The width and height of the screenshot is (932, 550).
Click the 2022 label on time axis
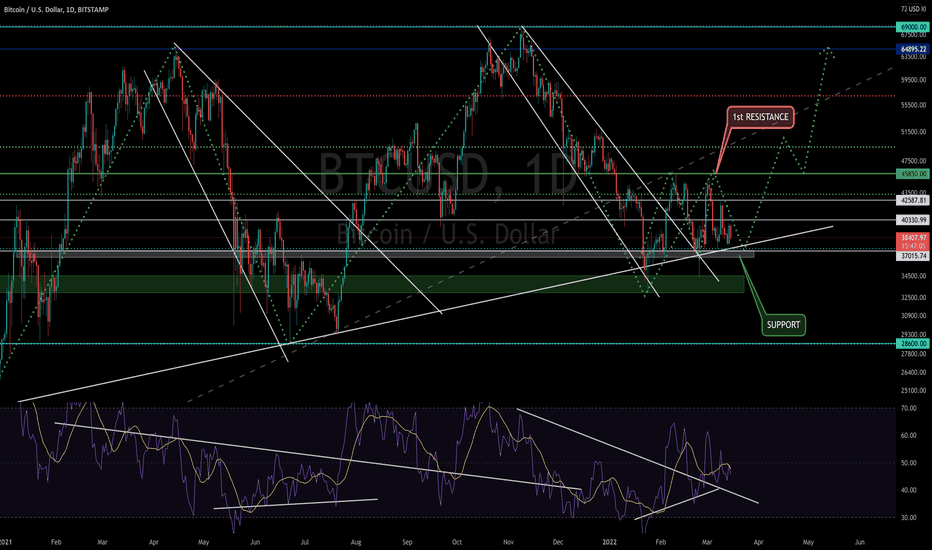pyautogui.click(x=609, y=542)
